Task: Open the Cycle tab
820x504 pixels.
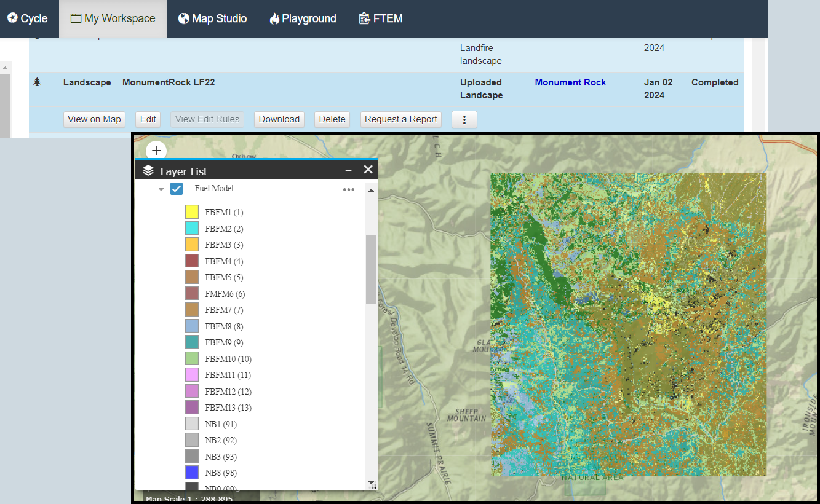Action: coord(28,18)
